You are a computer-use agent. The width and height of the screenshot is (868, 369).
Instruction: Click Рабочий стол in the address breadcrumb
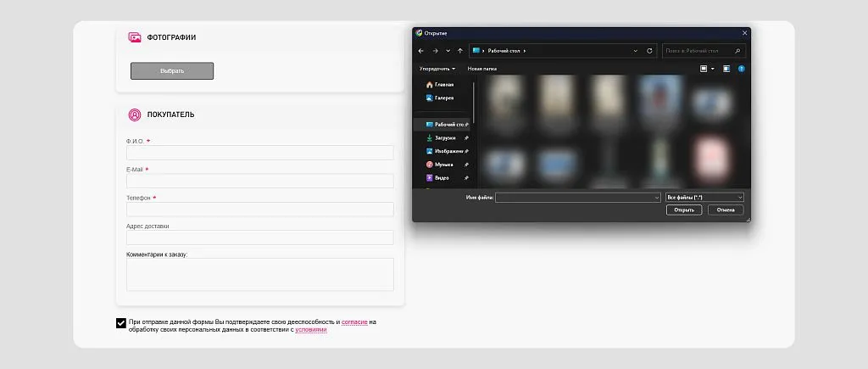click(504, 51)
